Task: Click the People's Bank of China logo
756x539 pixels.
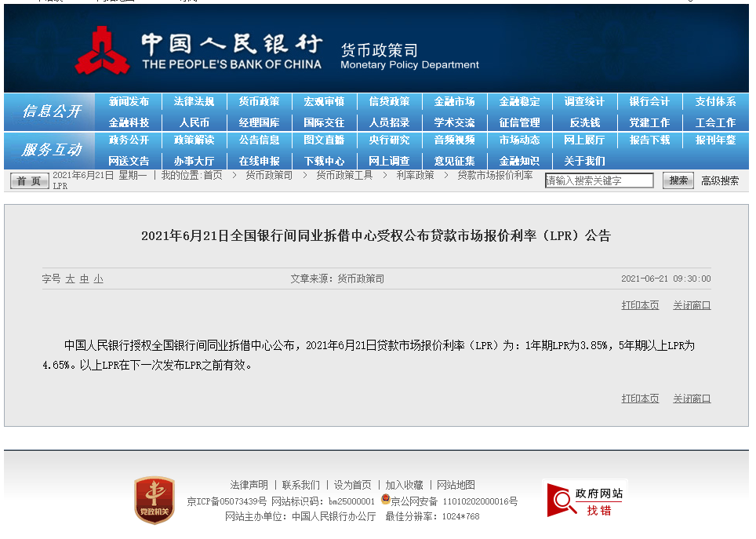Action: [x=103, y=51]
